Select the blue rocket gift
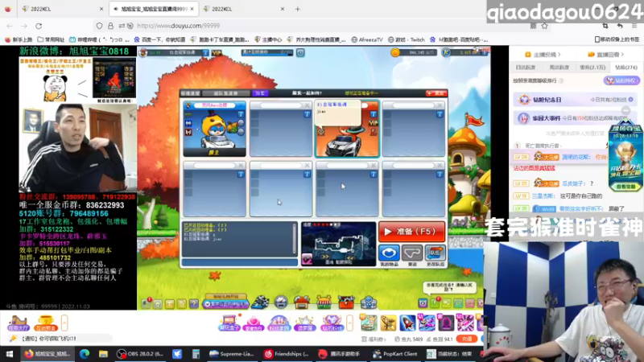 pos(407,323)
